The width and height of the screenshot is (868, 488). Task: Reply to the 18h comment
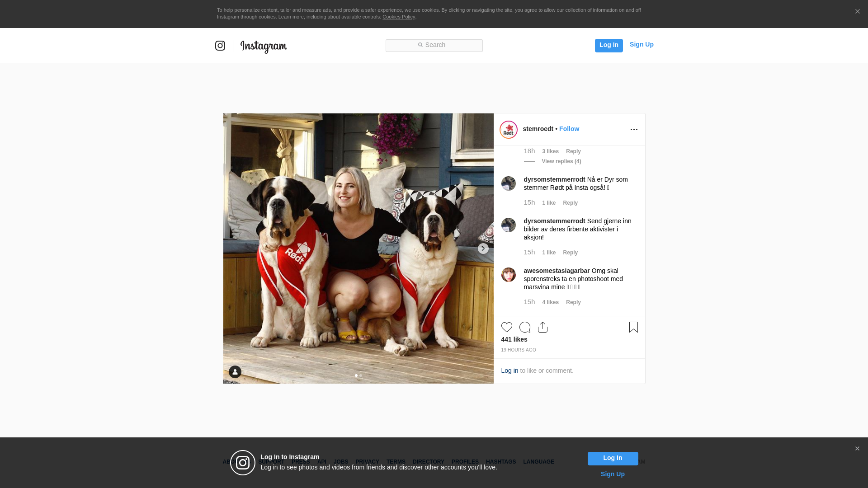[x=573, y=151]
